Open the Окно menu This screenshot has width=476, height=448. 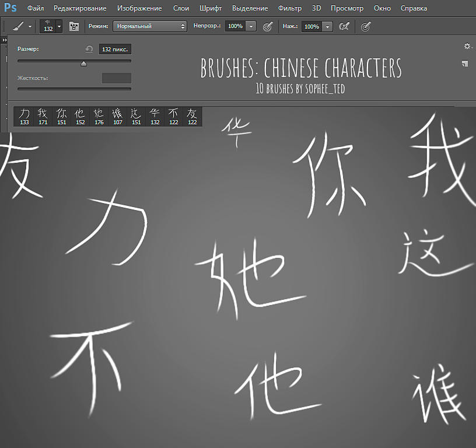click(382, 8)
